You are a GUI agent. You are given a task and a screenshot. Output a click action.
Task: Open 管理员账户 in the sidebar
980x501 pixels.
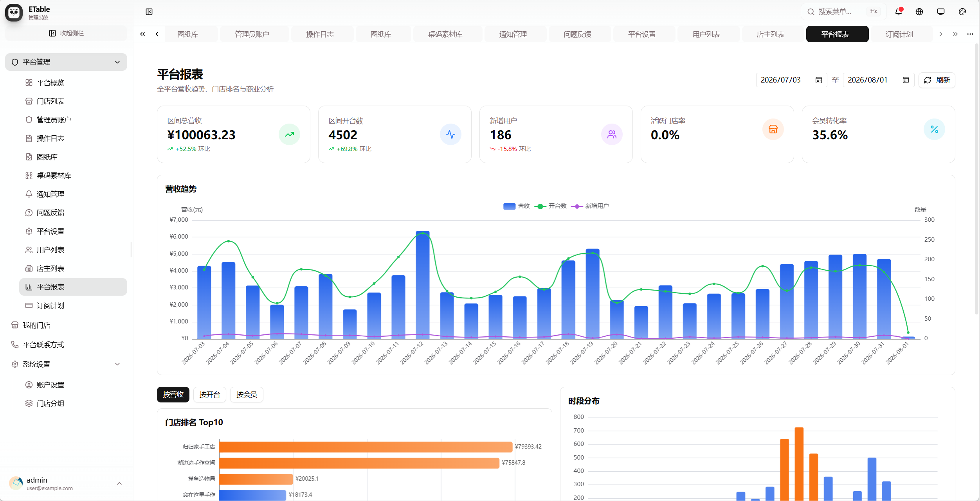click(73, 120)
